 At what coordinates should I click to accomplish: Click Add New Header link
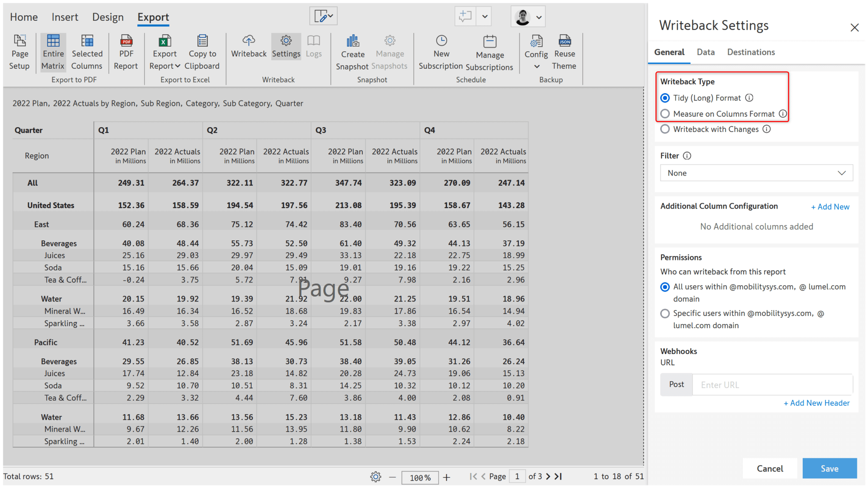point(817,403)
